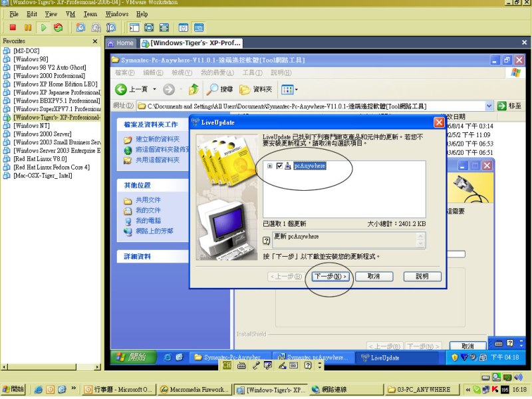Click the LiveUpdate description help icon
Image resolution: width=532 pixels, height=399 pixels.
267,241
